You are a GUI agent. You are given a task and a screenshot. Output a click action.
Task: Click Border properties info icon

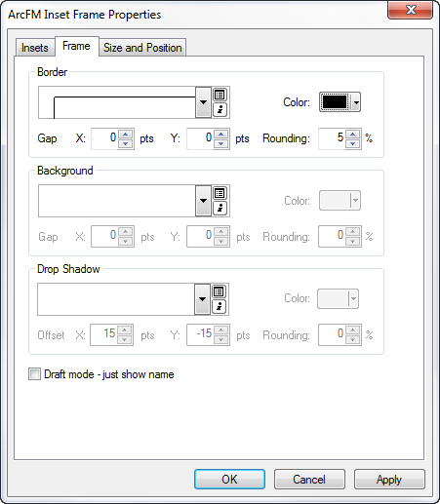click(x=220, y=110)
